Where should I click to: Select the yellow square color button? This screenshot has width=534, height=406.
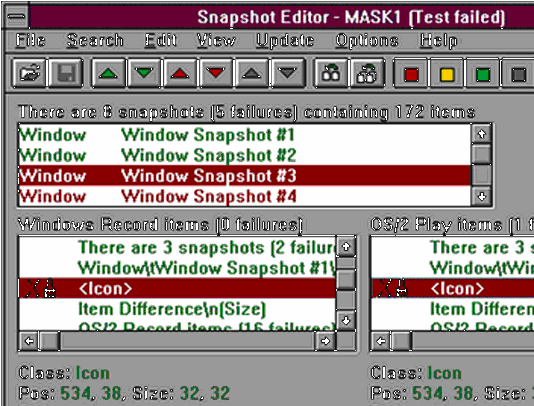(447, 74)
